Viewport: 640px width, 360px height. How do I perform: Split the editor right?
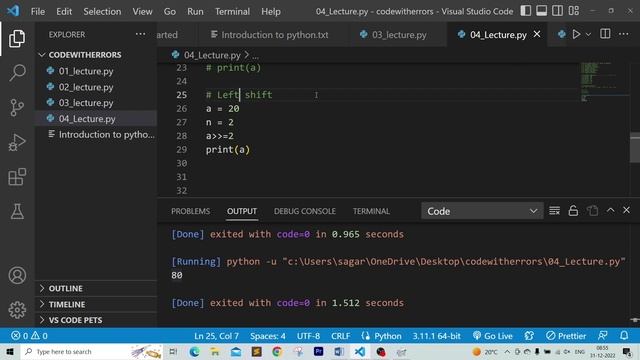pyautogui.click(x=605, y=34)
